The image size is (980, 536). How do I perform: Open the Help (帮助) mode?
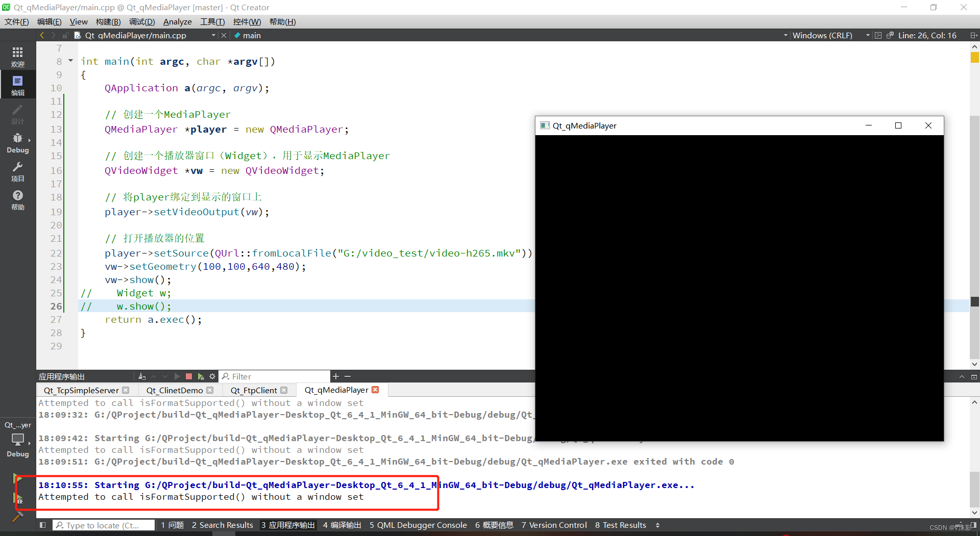coord(17,199)
